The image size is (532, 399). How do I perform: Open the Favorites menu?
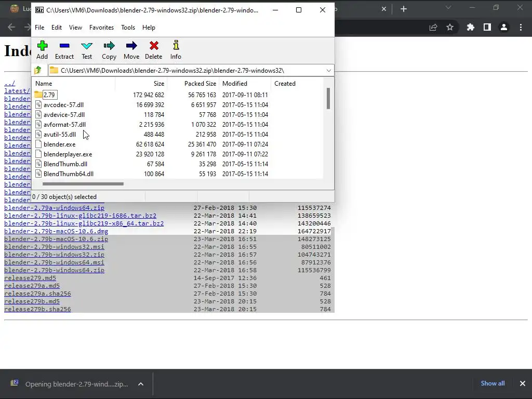pyautogui.click(x=101, y=28)
